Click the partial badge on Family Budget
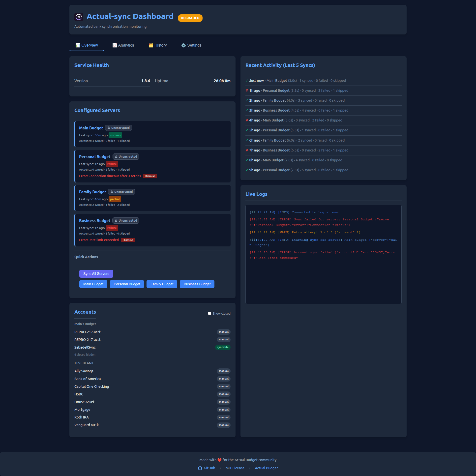This screenshot has height=476, width=476. coord(115,199)
